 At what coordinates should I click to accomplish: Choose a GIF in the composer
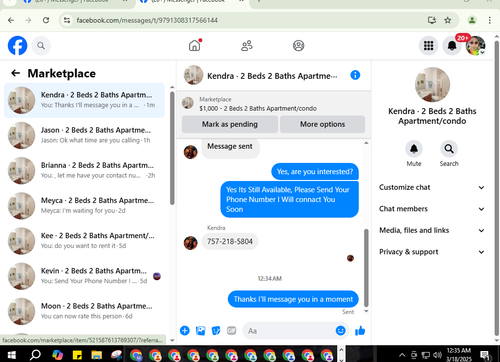pos(231,331)
